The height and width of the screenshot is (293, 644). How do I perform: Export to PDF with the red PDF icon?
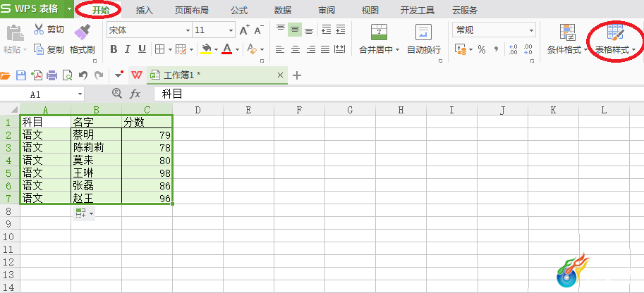(x=37, y=75)
